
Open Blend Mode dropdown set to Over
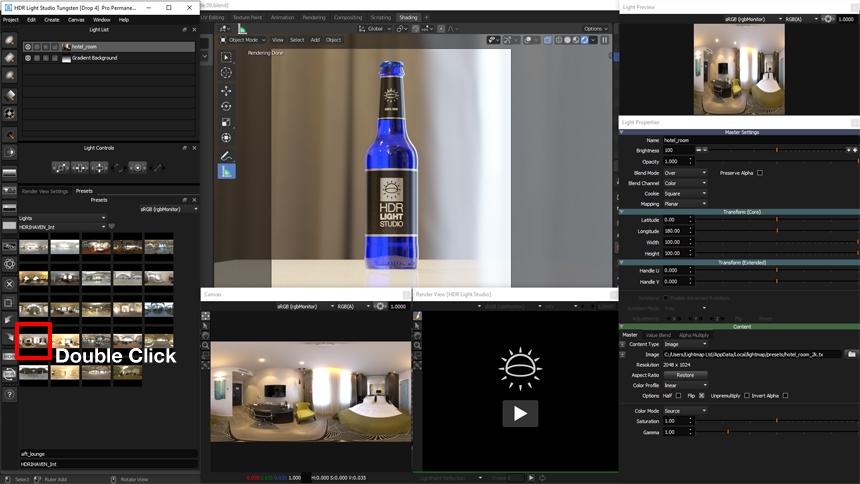[685, 173]
